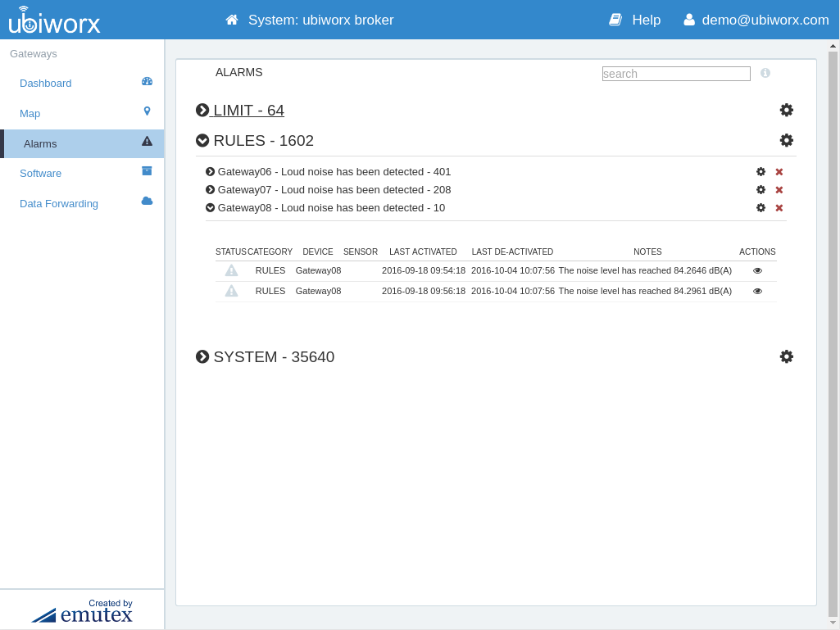This screenshot has width=840, height=630.
Task: Click the CATEGORY column header
Action: click(x=270, y=252)
